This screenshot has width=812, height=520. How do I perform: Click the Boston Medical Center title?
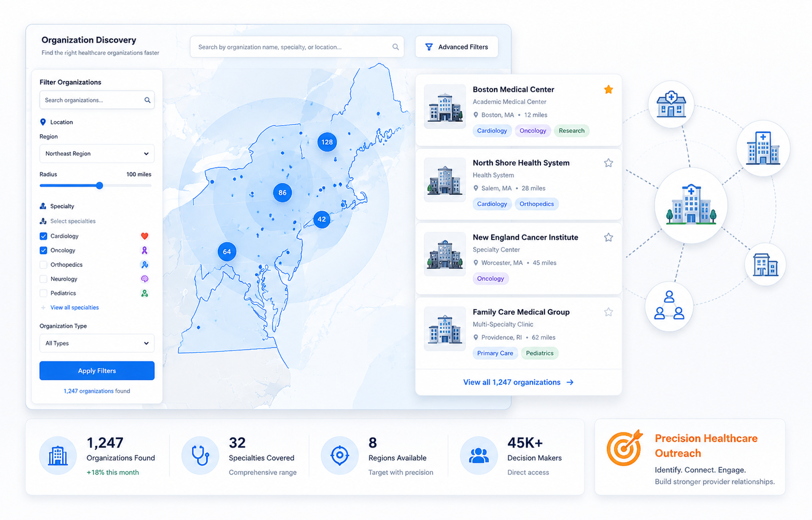point(514,90)
